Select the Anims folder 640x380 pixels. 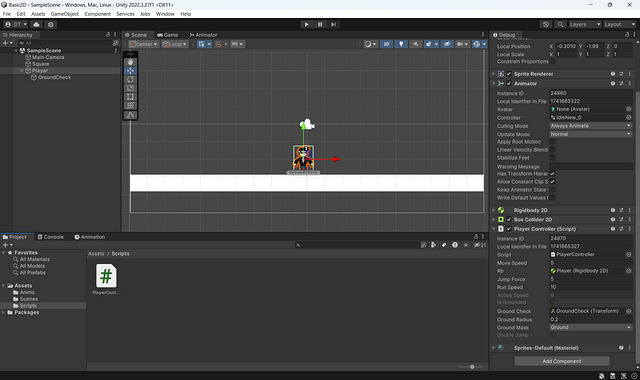(27, 292)
